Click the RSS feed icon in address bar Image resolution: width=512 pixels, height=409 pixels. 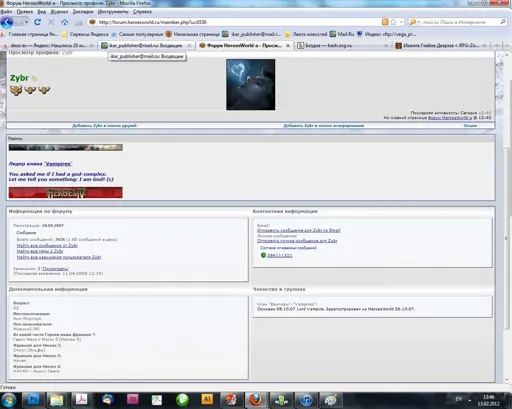click(385, 22)
